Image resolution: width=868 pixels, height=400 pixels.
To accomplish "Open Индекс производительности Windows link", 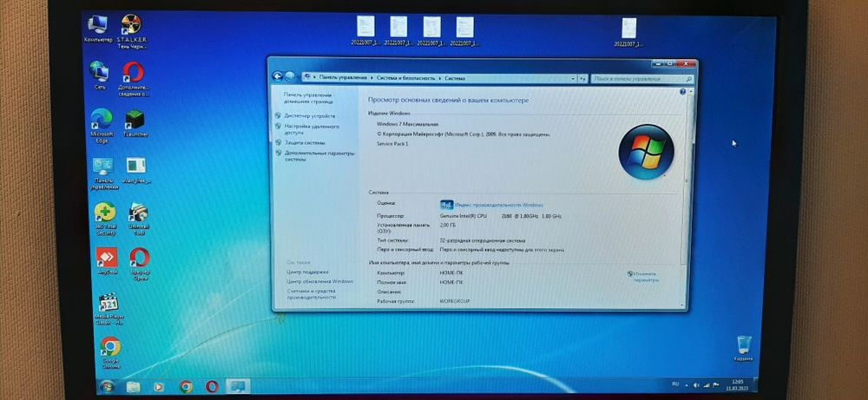I will [x=499, y=205].
